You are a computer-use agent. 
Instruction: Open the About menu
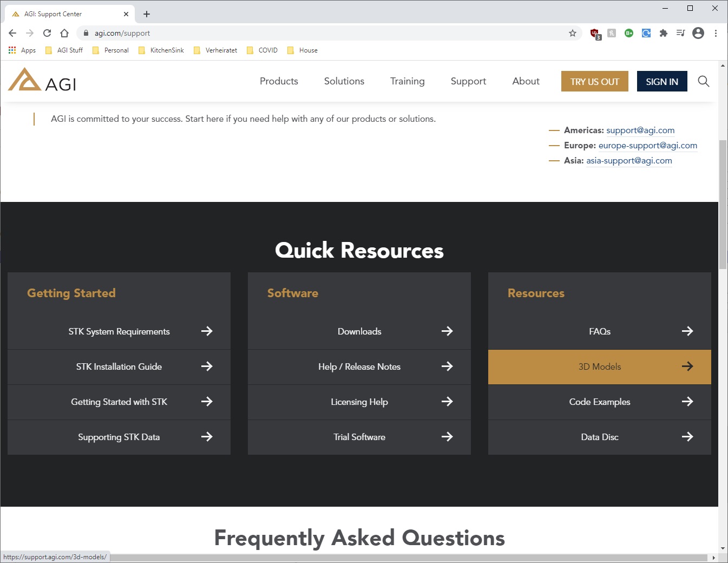pyautogui.click(x=526, y=81)
